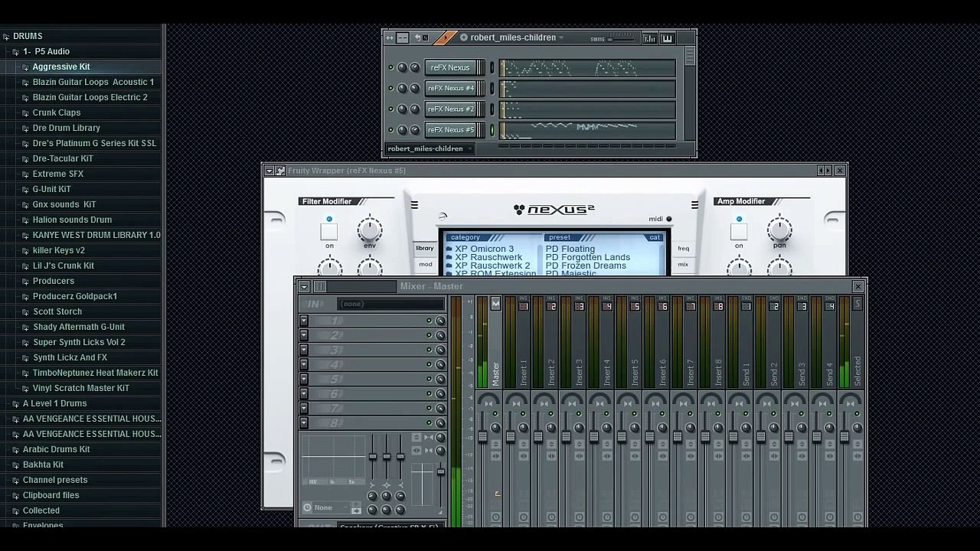Screen dimensions: 980x551
Task: Open the pattern title dropdown arrow in step sequencer header
Action: click(x=561, y=37)
